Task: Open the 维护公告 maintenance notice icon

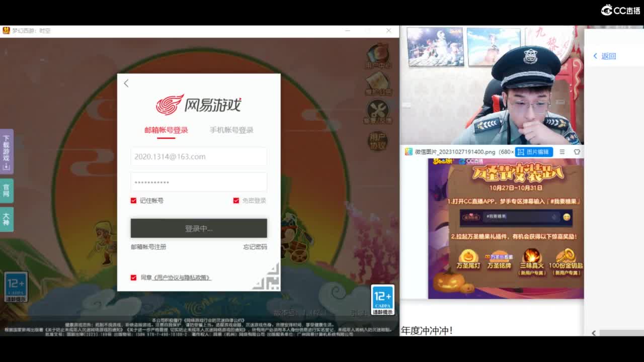Action: coord(378,84)
